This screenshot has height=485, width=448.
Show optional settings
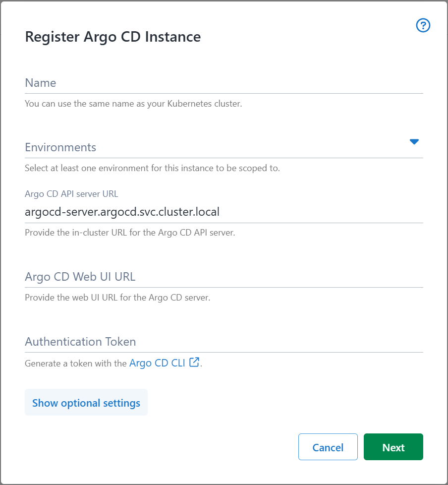click(x=86, y=403)
